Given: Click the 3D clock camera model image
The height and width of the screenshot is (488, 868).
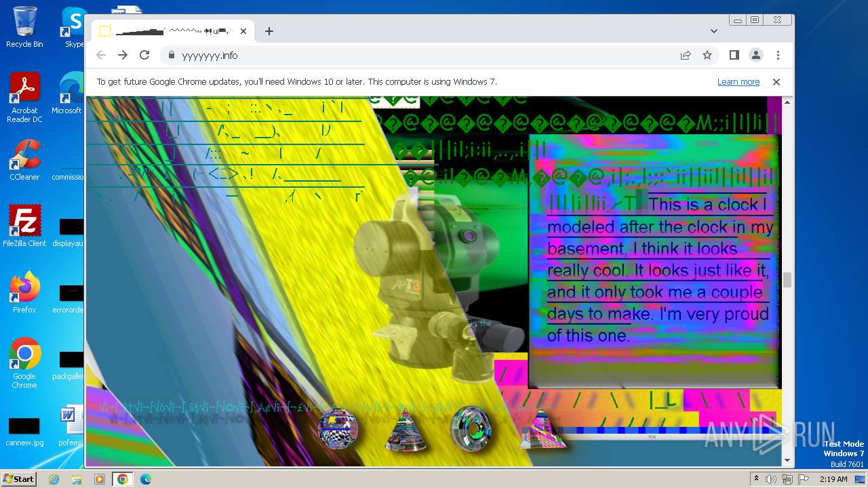Looking at the screenshot, I should click(441, 285).
